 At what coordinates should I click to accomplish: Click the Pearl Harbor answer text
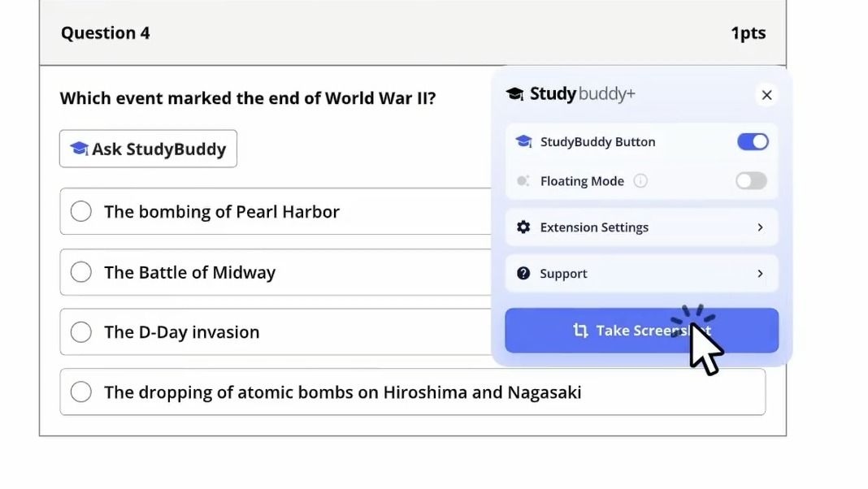point(221,212)
